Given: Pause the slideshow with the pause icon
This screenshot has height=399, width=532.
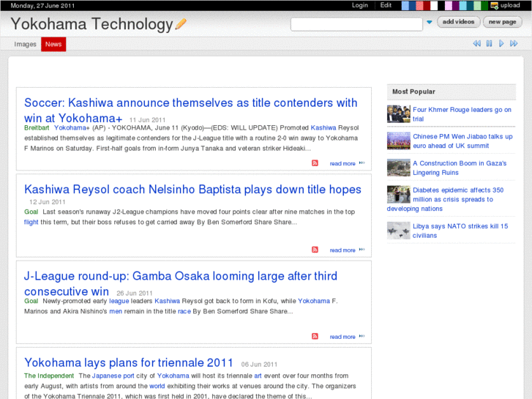Looking at the screenshot, I should 489,44.
